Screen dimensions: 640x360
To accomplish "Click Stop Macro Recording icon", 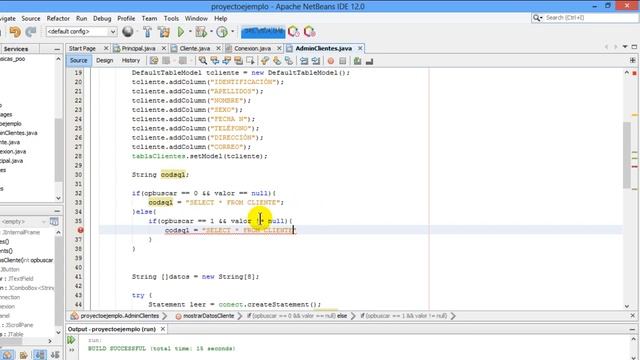I will click(342, 61).
